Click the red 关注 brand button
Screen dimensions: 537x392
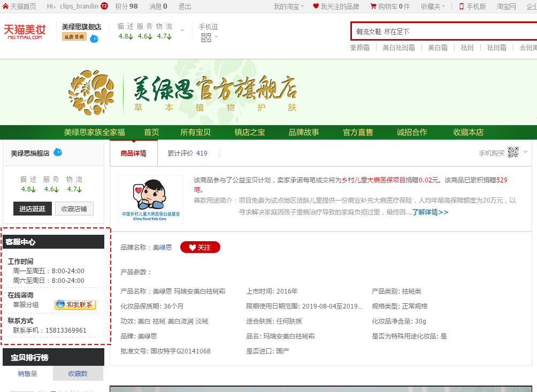pos(200,247)
